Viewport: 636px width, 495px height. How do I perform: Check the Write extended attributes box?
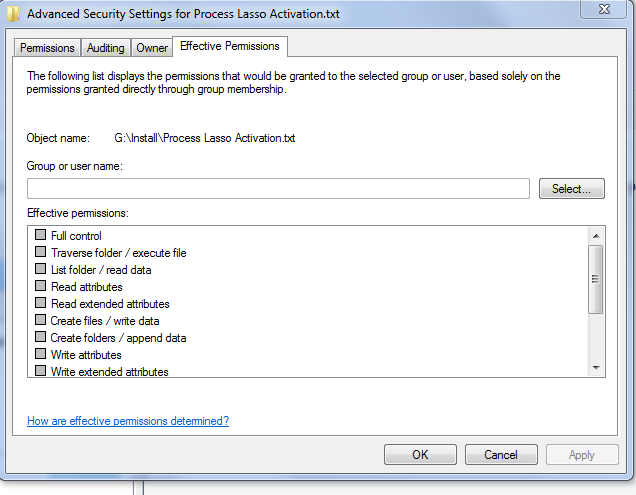pyautogui.click(x=41, y=371)
